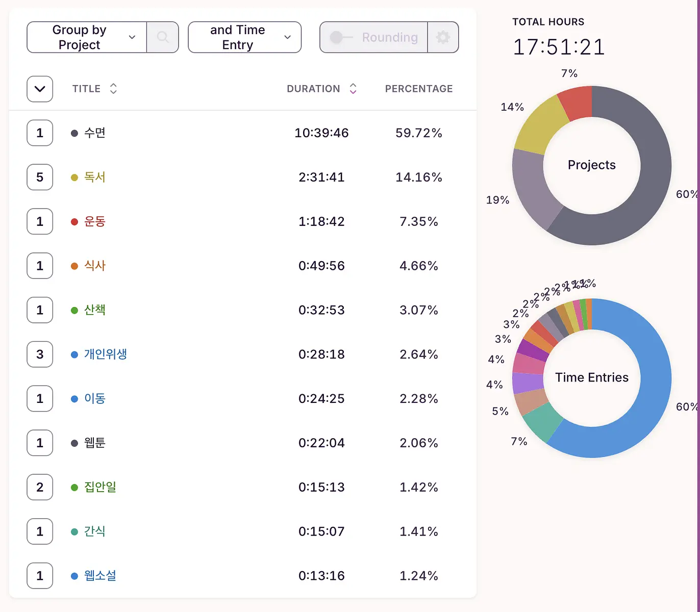Expand the 개인위생 group with 3 entries
Viewport: 700px width, 612px height.
tap(40, 354)
